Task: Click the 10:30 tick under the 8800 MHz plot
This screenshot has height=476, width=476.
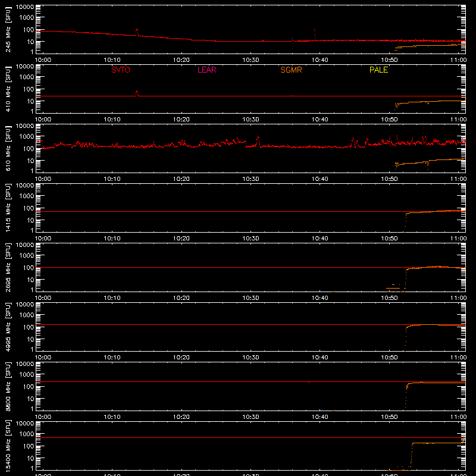Action: pyautogui.click(x=250, y=417)
